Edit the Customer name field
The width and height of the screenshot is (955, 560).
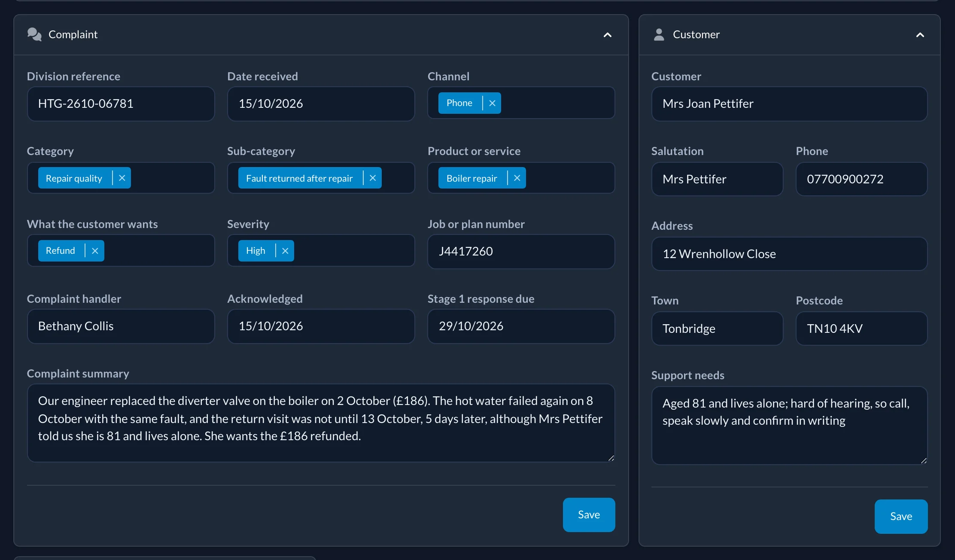pyautogui.click(x=789, y=104)
